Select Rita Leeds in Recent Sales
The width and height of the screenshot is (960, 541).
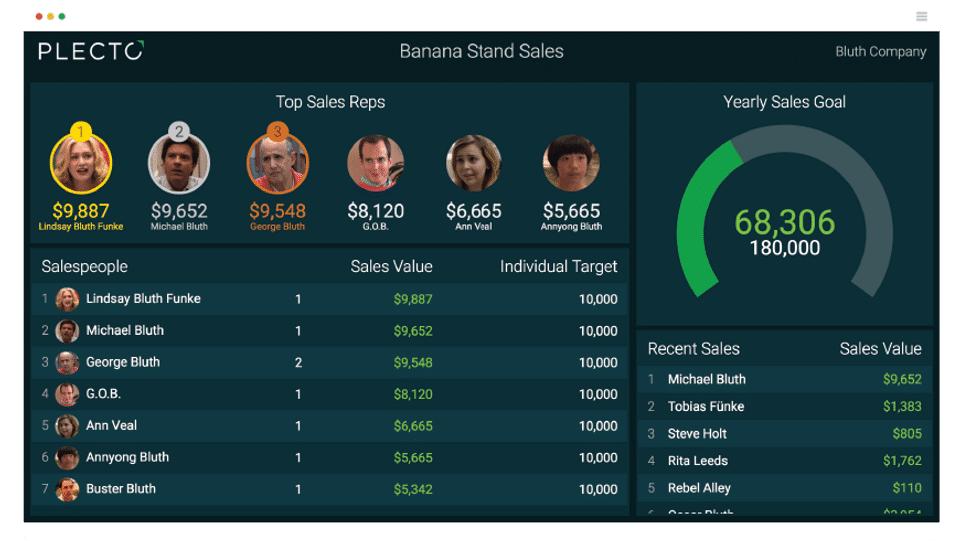(x=698, y=460)
